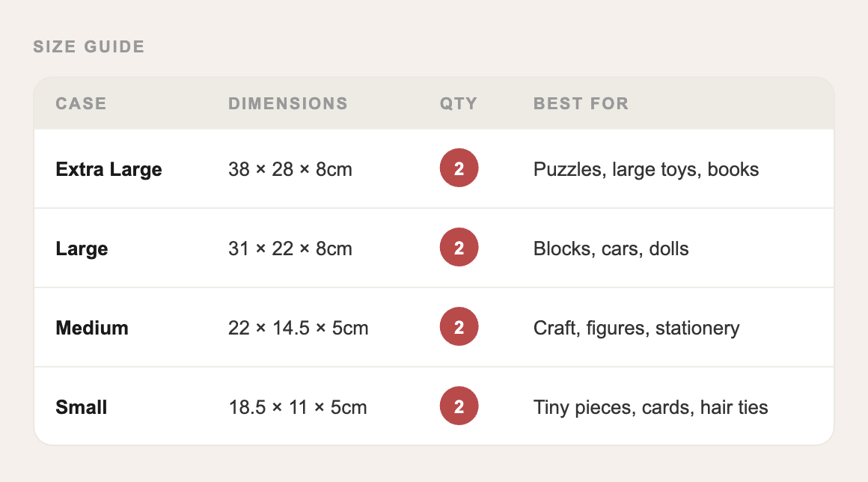Click the quantity badge for Small
The width and height of the screenshot is (868, 482).
[459, 406]
